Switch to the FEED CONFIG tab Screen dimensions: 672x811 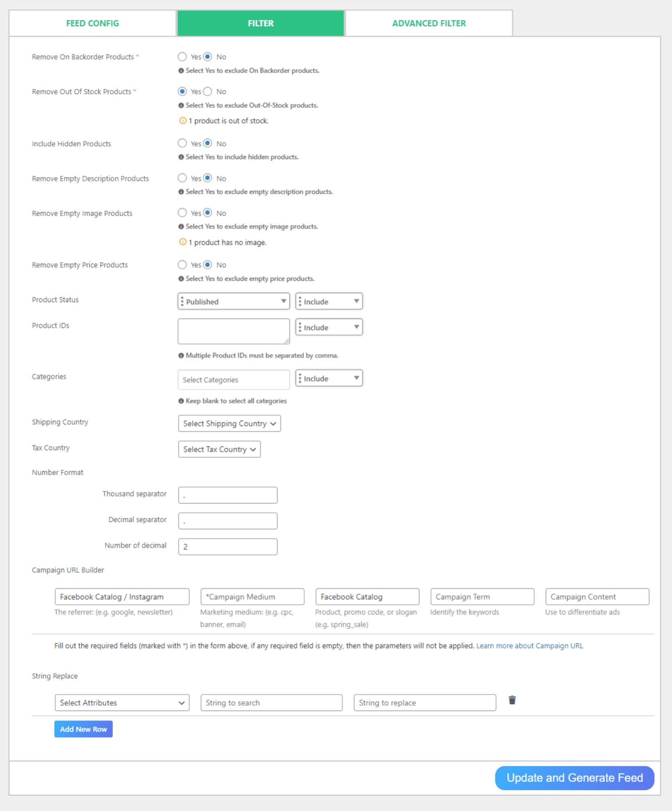pyautogui.click(x=92, y=23)
